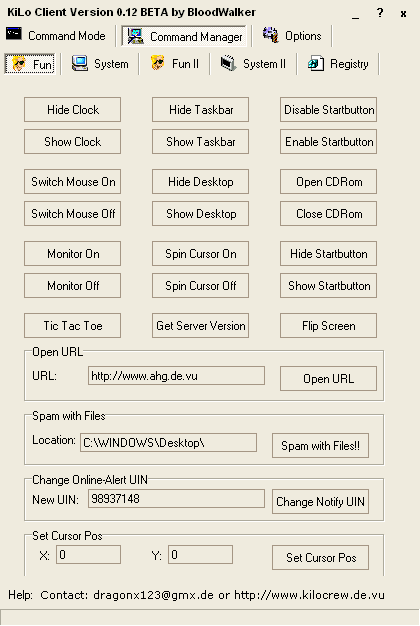Click the Open CDRom button
This screenshot has height=626, width=420.
(328, 182)
